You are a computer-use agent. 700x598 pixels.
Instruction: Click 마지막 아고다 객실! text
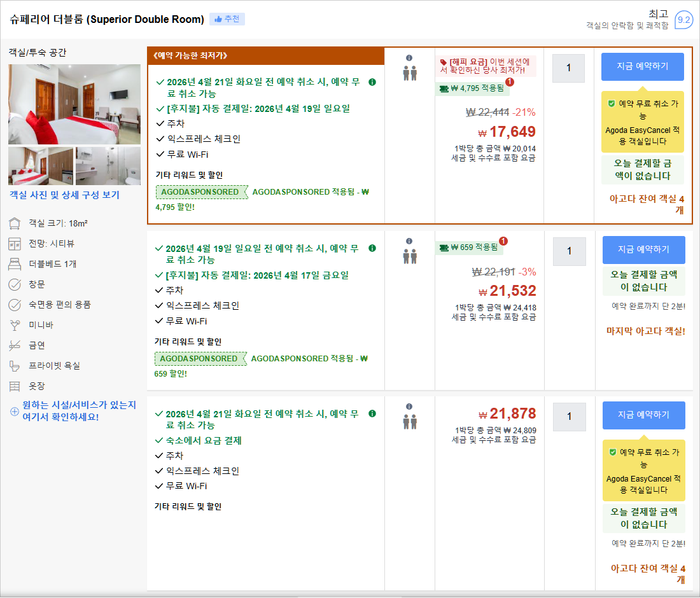(x=645, y=331)
